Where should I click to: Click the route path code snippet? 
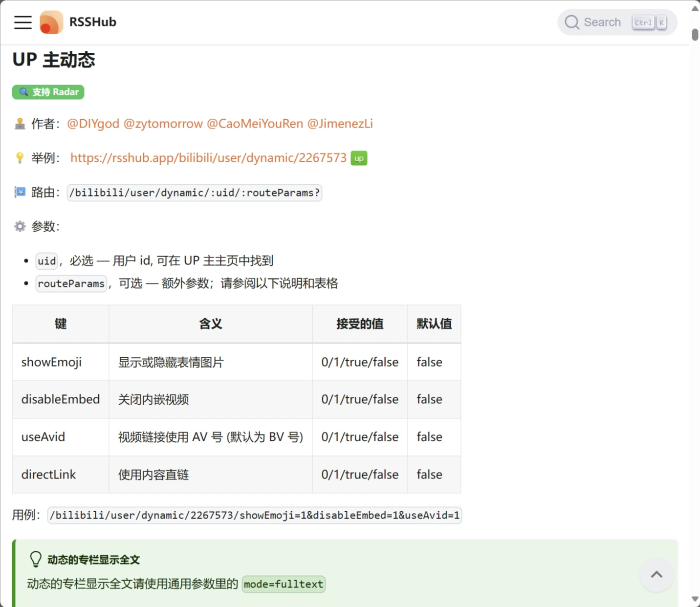click(194, 193)
